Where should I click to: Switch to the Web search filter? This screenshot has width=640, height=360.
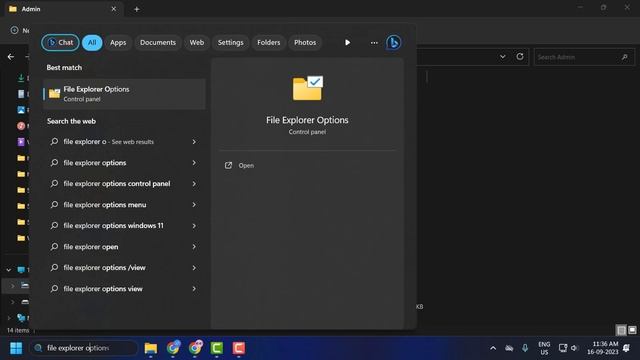(x=196, y=42)
